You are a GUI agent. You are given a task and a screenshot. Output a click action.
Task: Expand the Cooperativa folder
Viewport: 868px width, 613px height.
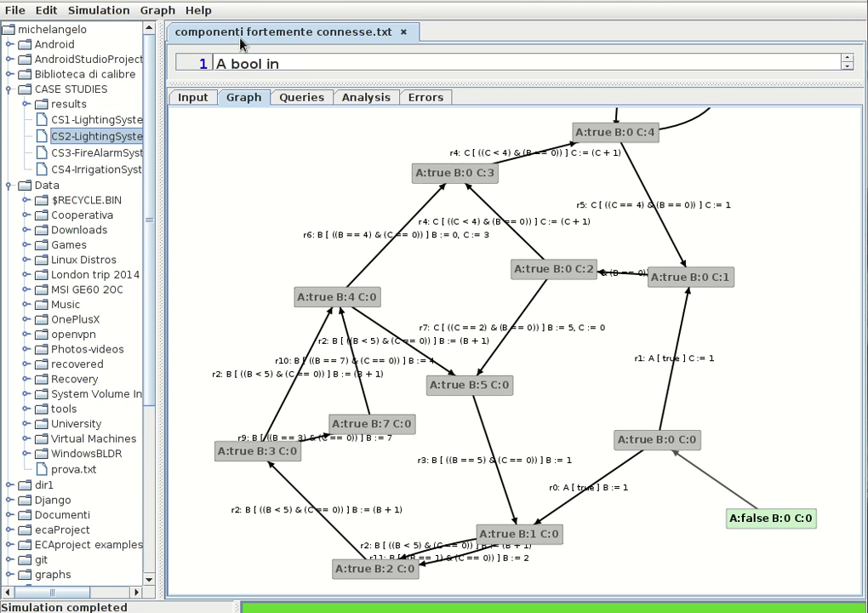coord(26,215)
